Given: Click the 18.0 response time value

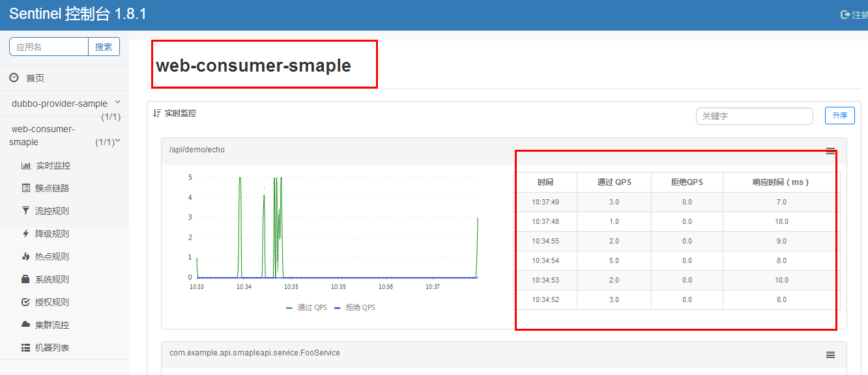Looking at the screenshot, I should coord(781,221).
